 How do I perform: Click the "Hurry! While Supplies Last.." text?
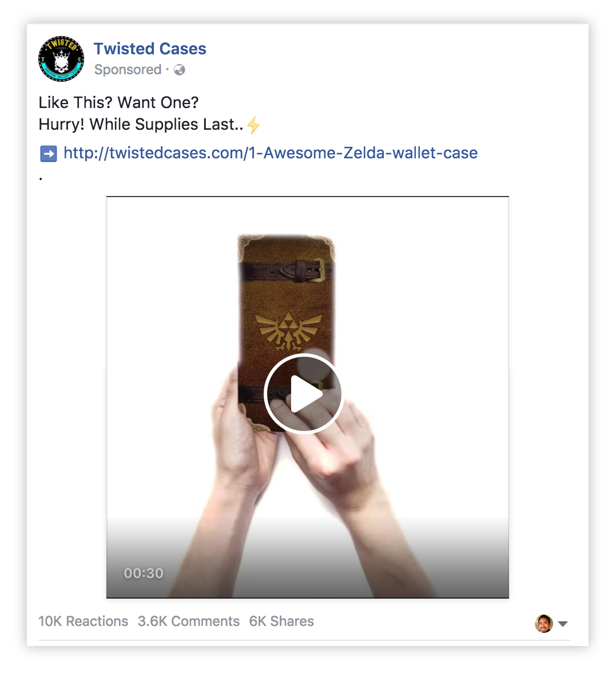pos(141,124)
